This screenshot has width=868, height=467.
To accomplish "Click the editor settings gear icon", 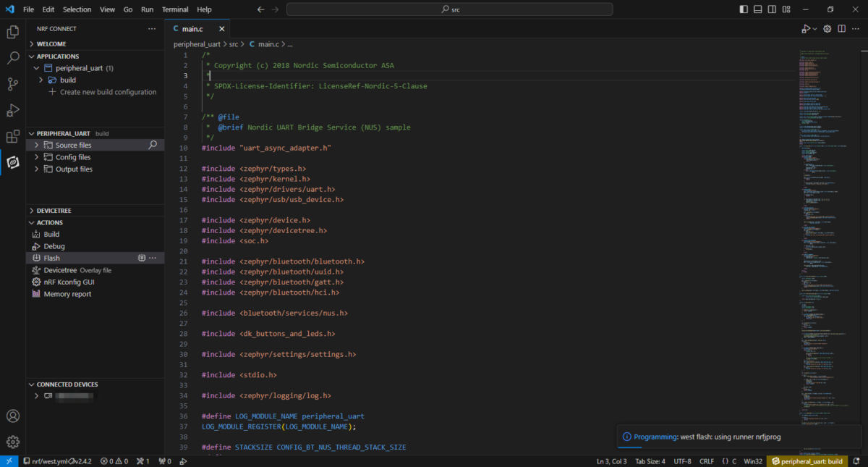I will pyautogui.click(x=828, y=29).
